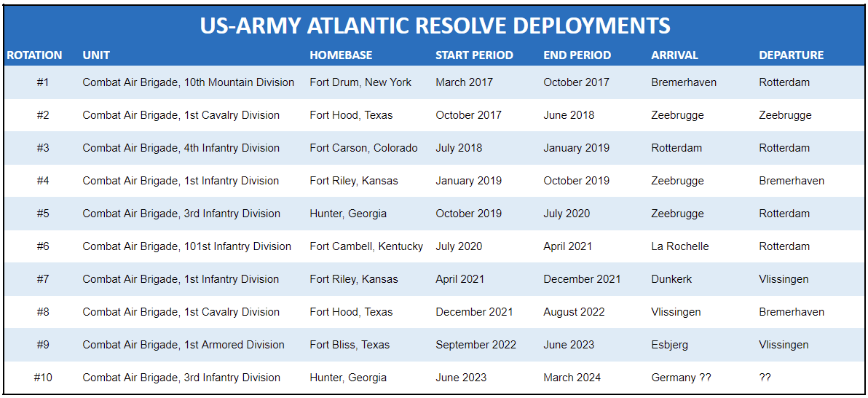Click end period 'October 2017' in rotation #1 row
This screenshot has height=398, width=868.
pos(576,82)
